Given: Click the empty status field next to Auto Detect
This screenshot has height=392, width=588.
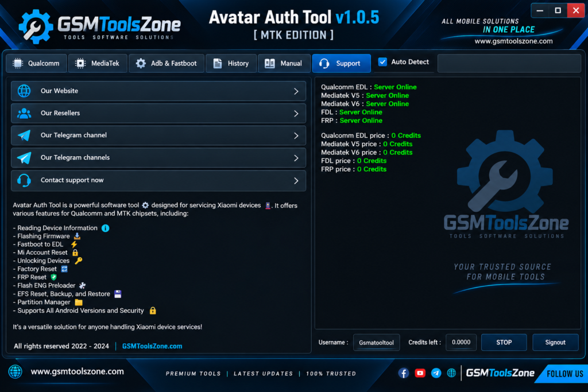Looking at the screenshot, I should (x=509, y=63).
